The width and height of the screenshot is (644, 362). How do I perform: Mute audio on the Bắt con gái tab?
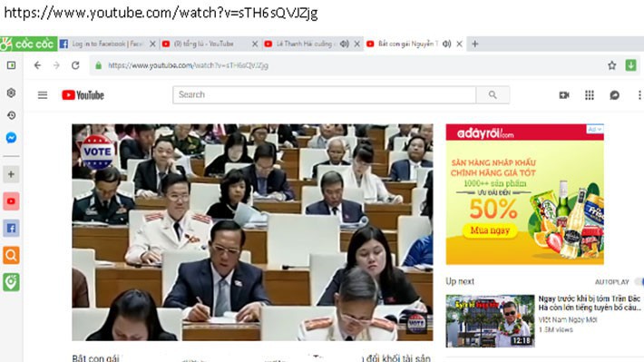point(447,44)
